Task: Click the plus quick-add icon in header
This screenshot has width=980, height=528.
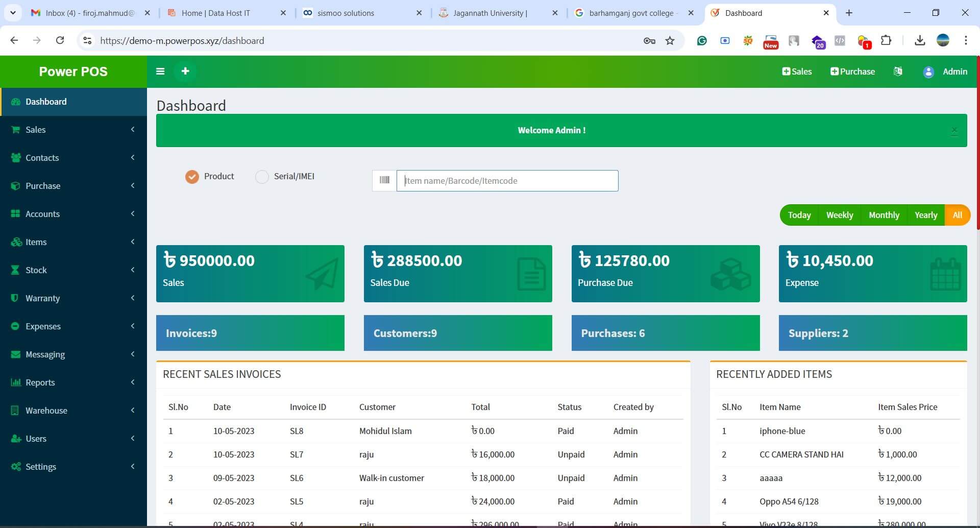Action: pyautogui.click(x=185, y=71)
